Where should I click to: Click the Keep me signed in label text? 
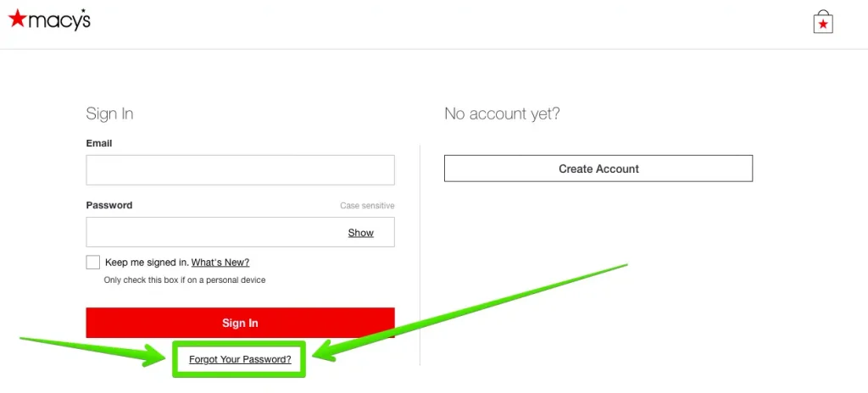pyautogui.click(x=147, y=263)
